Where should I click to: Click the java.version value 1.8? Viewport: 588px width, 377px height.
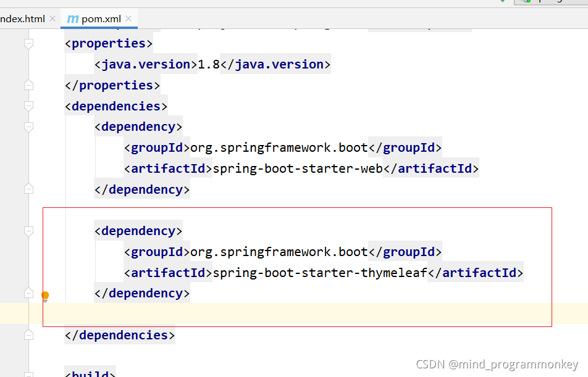coord(209,64)
